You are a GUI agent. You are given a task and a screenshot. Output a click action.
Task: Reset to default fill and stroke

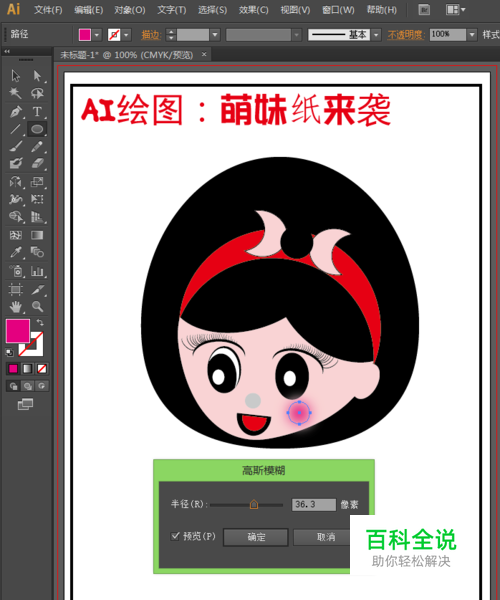[x=9, y=352]
